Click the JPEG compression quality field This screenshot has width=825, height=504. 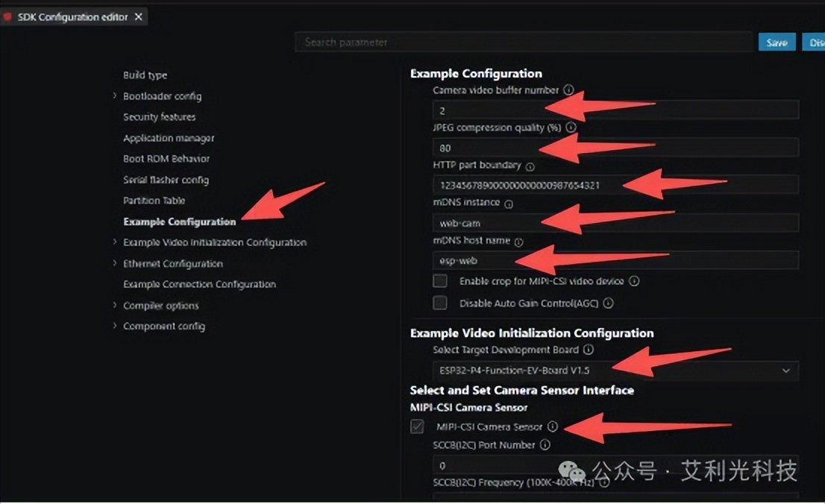[x=615, y=148]
